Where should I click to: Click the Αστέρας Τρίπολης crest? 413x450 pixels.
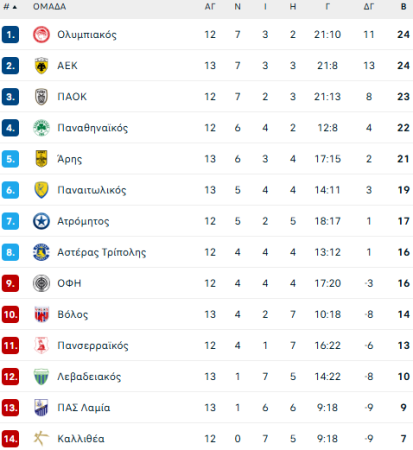pos(41,252)
